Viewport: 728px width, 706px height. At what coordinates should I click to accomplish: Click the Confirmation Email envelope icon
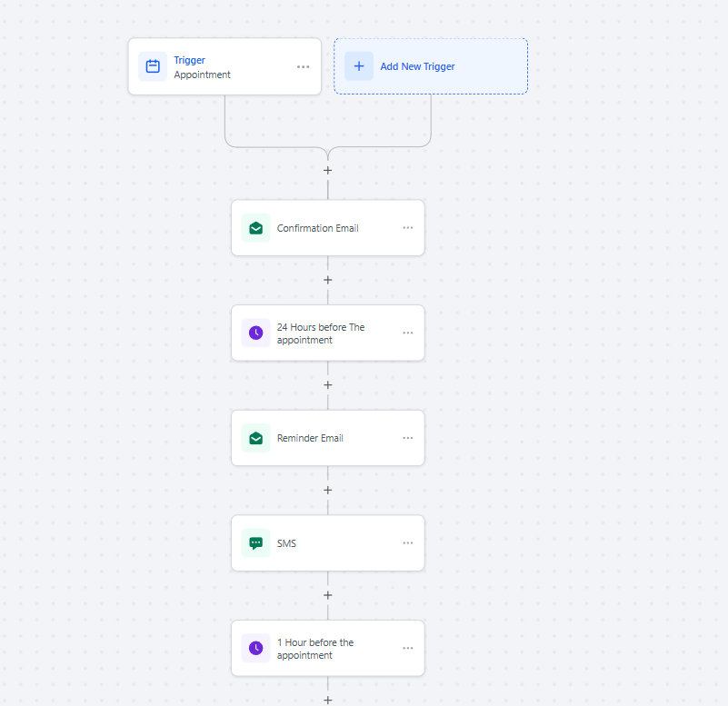coord(255,228)
